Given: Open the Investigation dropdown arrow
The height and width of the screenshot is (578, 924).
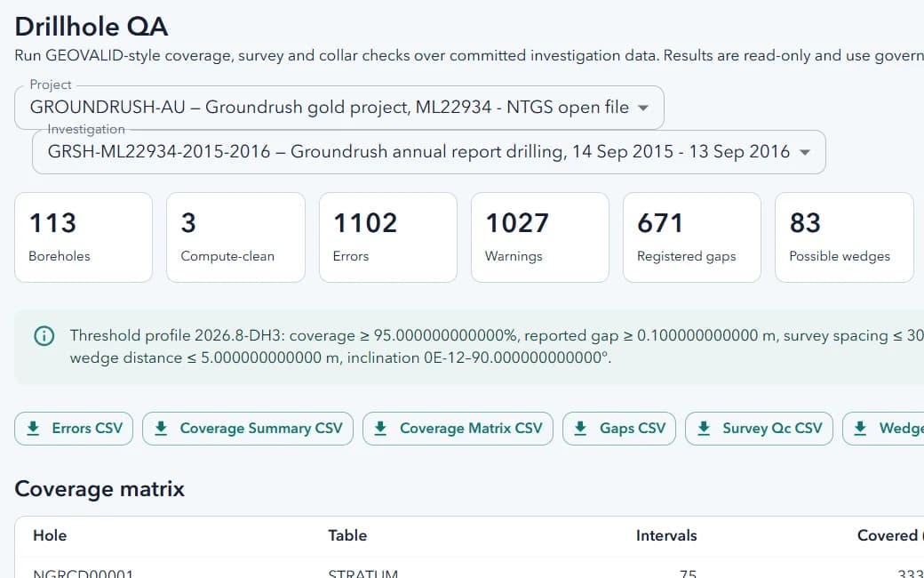Looking at the screenshot, I should click(x=805, y=152).
